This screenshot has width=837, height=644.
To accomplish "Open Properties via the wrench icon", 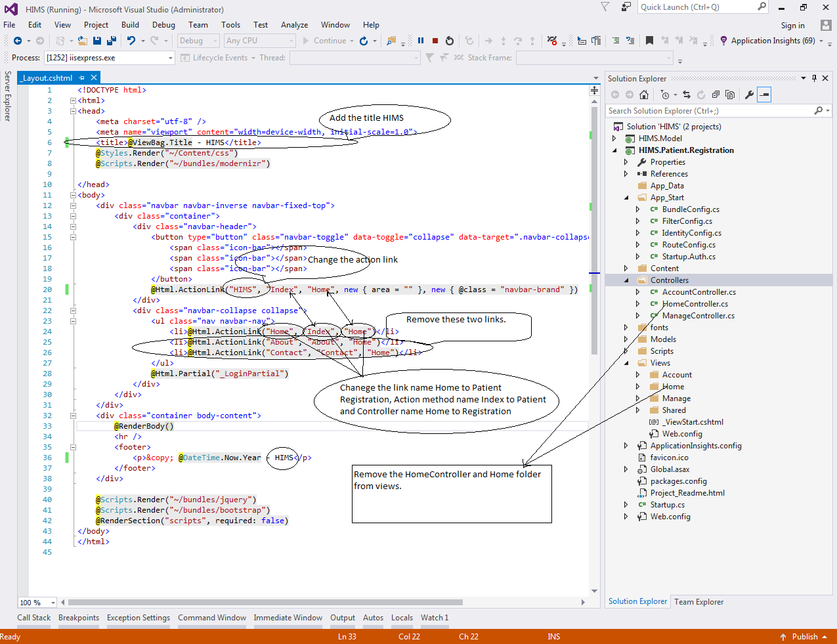I will pos(750,94).
